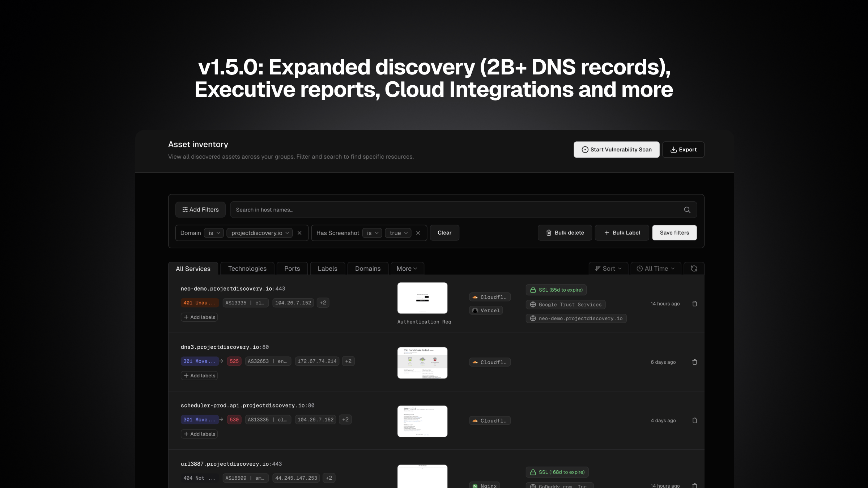Image resolution: width=868 pixels, height=488 pixels.
Task: Click the Export download button
Action: pos(683,150)
